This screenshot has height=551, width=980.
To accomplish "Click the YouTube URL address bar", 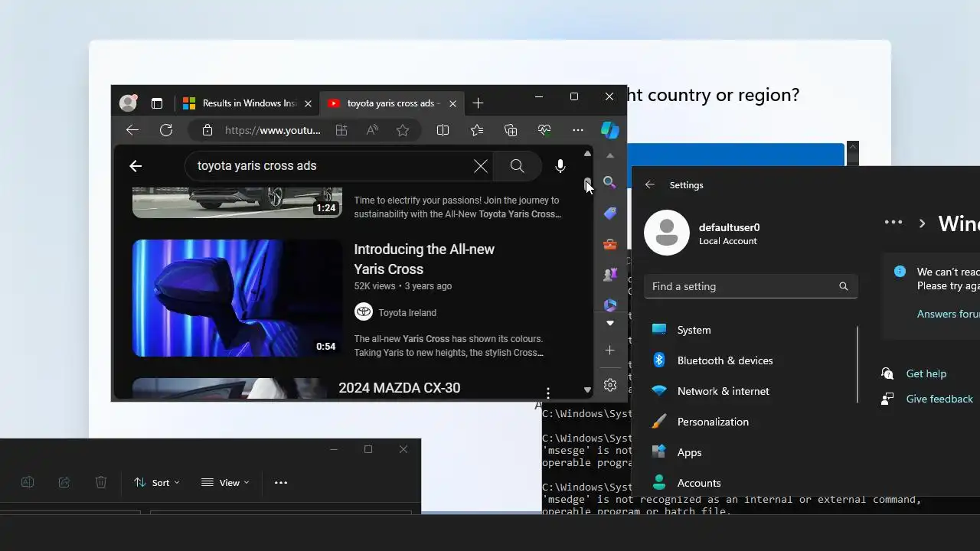I will (x=273, y=130).
